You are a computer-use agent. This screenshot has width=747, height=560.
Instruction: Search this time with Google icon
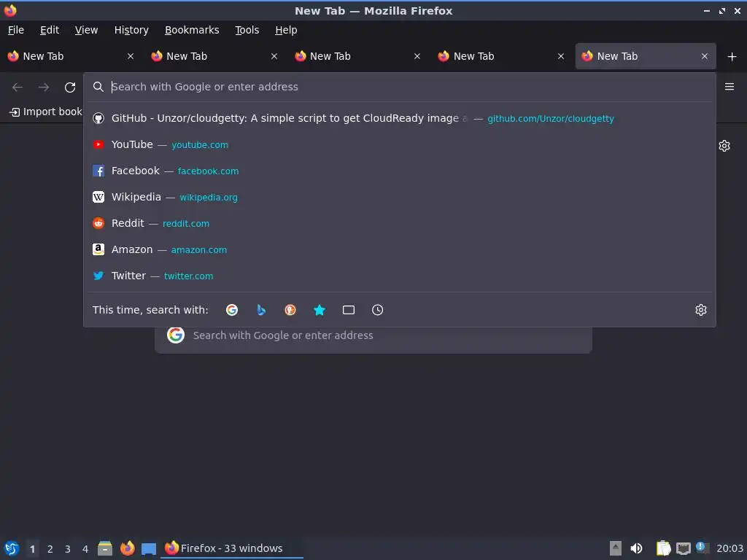click(232, 310)
